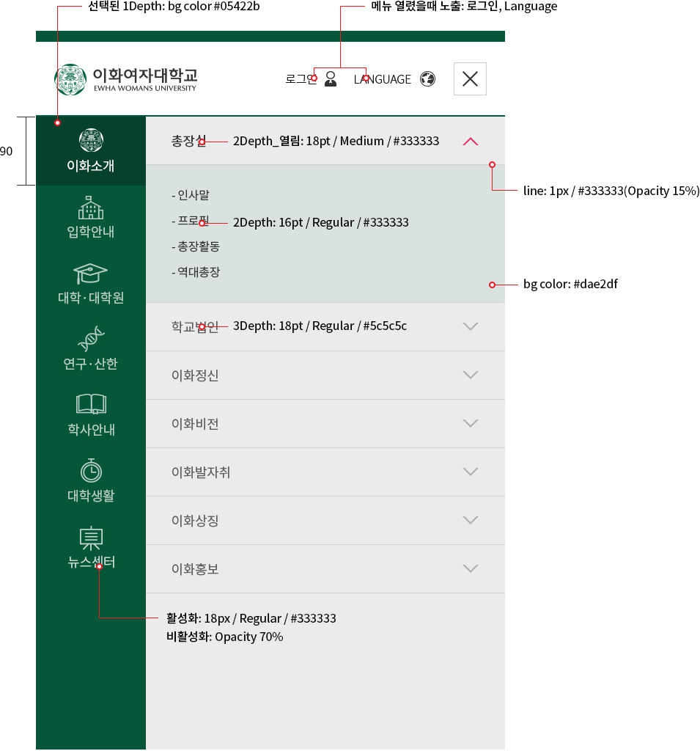Open the 대학·대학원 sidebar menu label
This screenshot has width=700, height=751.
point(91,298)
